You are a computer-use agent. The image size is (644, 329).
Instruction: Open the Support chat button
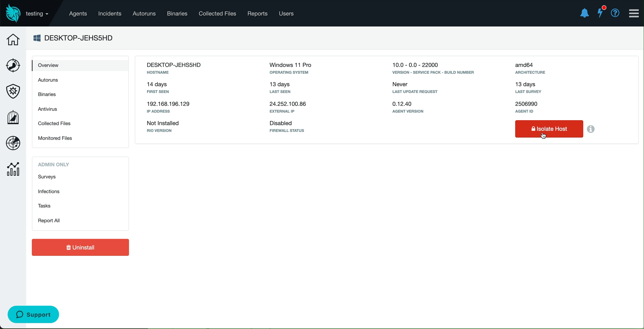(x=33, y=314)
